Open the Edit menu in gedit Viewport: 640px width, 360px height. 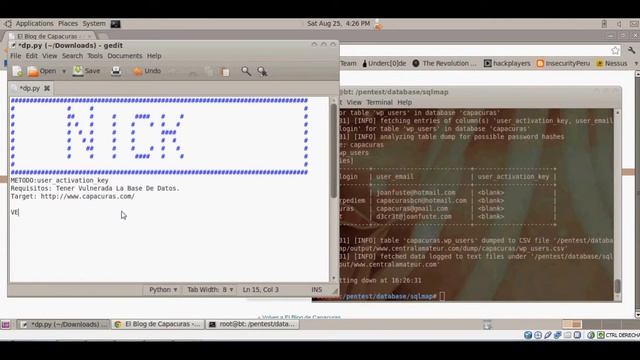point(31,56)
